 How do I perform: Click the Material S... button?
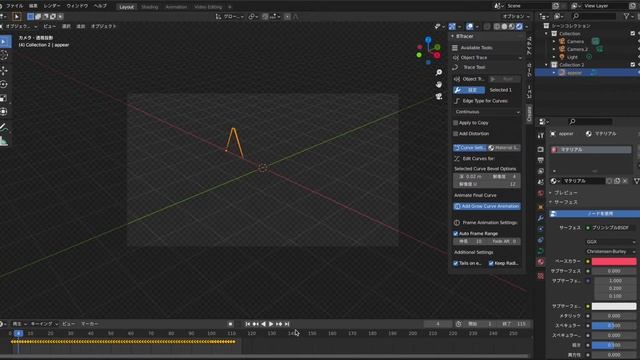click(504, 148)
